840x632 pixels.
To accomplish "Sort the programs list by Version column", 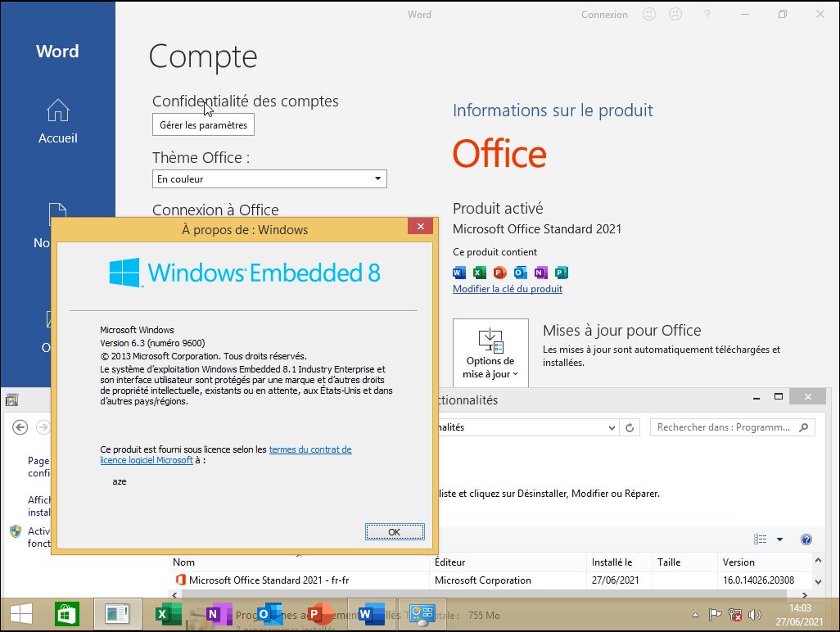I will point(738,562).
